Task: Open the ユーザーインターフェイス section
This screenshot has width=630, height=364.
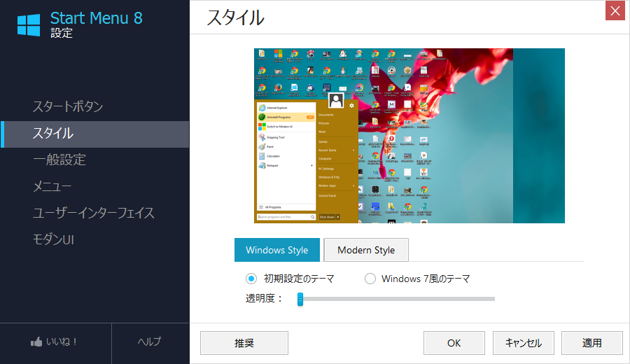Action: 94,213
